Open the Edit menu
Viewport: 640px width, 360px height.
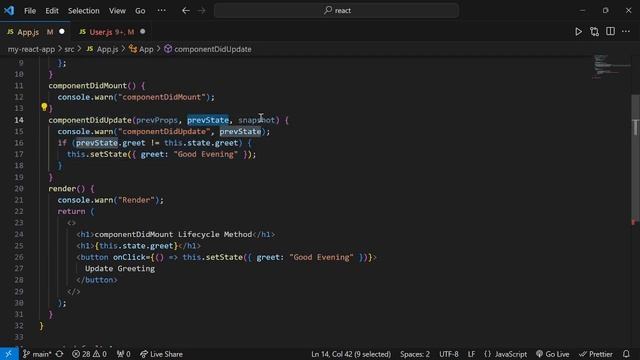[52, 11]
